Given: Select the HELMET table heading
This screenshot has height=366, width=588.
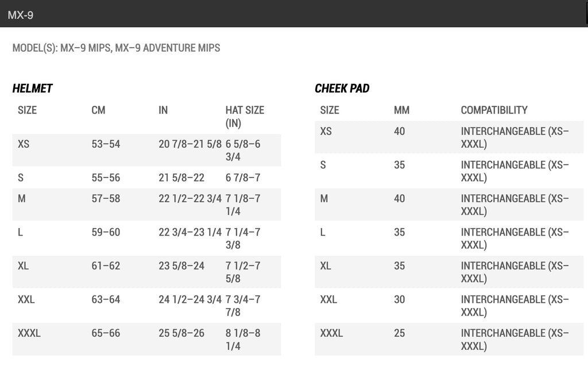Looking at the screenshot, I should [32, 88].
